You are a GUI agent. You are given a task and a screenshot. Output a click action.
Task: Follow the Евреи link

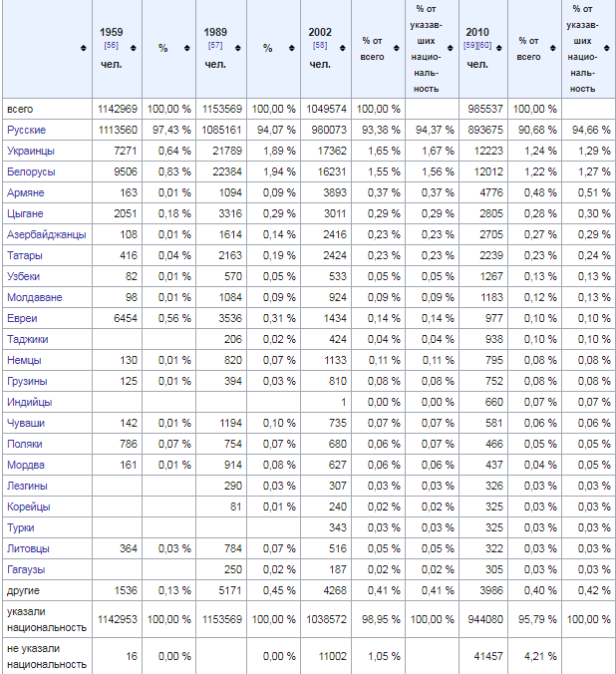22,318
